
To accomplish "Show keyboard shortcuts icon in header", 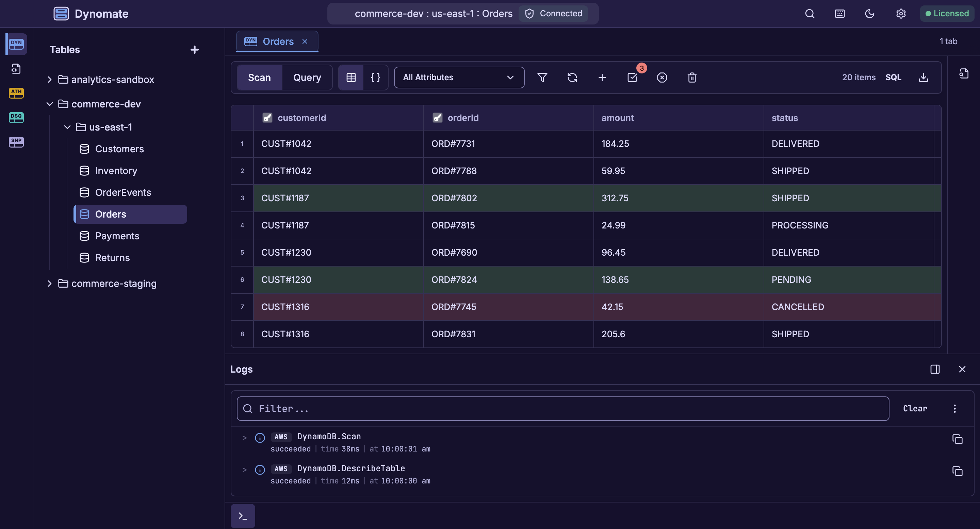I will pyautogui.click(x=839, y=14).
